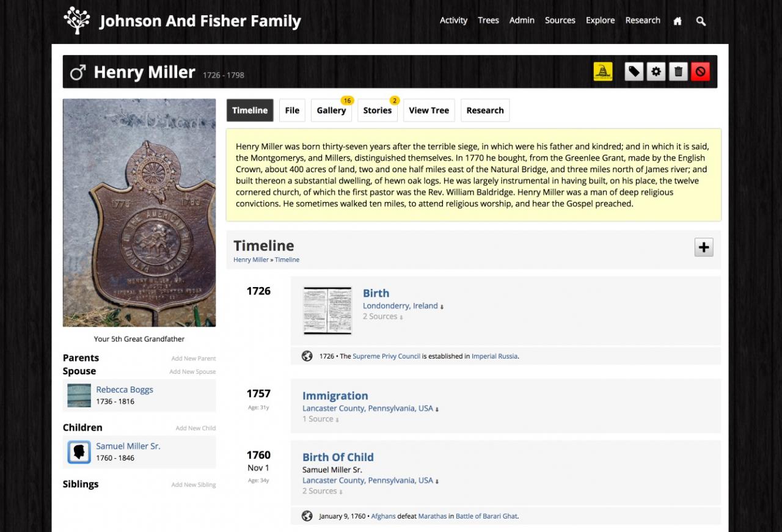Expand the Immigration event's 1 Source

pos(320,419)
